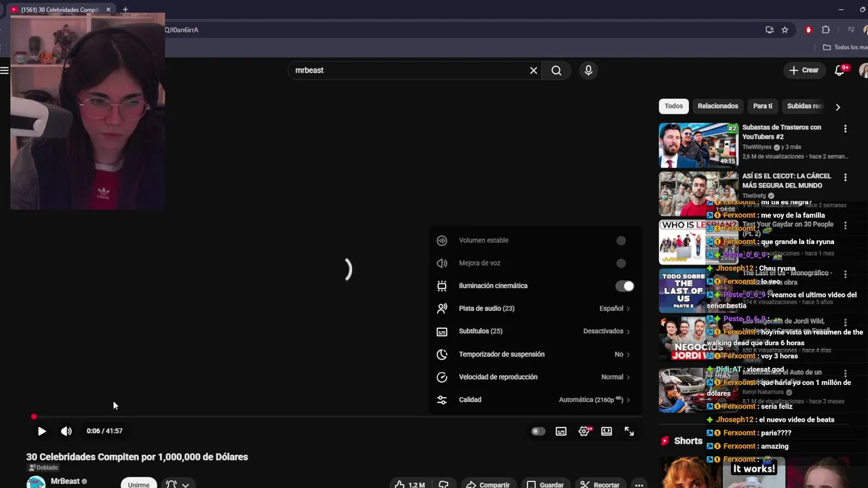Open more video actions ellipsis
The width and height of the screenshot is (868, 488).
pyautogui.click(x=639, y=485)
